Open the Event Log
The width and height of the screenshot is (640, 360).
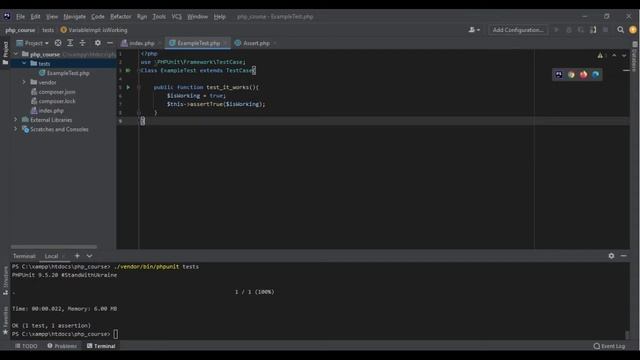point(609,346)
